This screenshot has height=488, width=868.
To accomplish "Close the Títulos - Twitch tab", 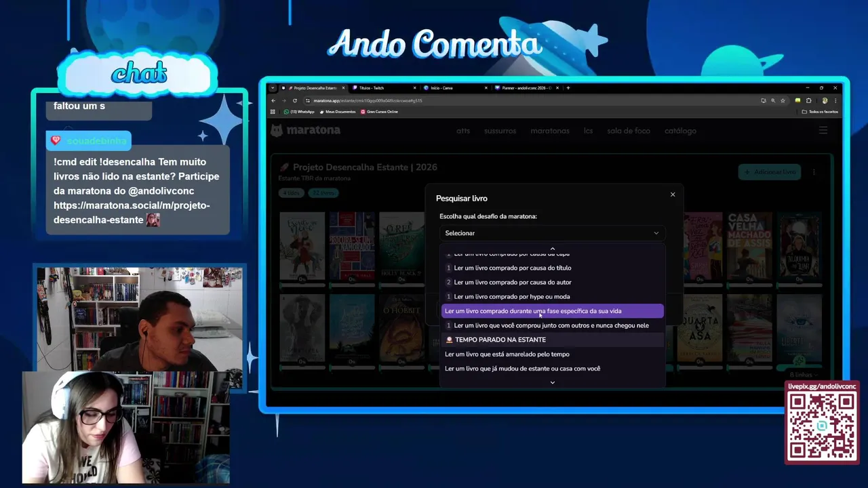I will pyautogui.click(x=415, y=88).
